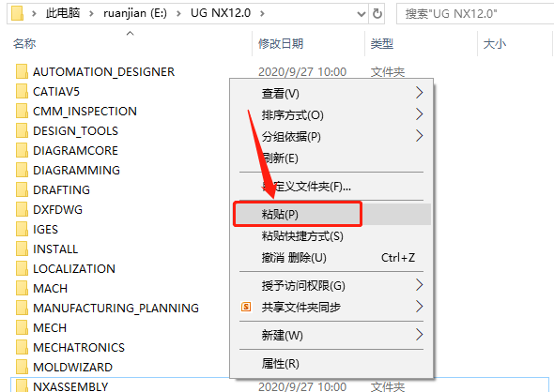Open the address bar history dropdown
The image size is (554, 392).
[x=362, y=14]
